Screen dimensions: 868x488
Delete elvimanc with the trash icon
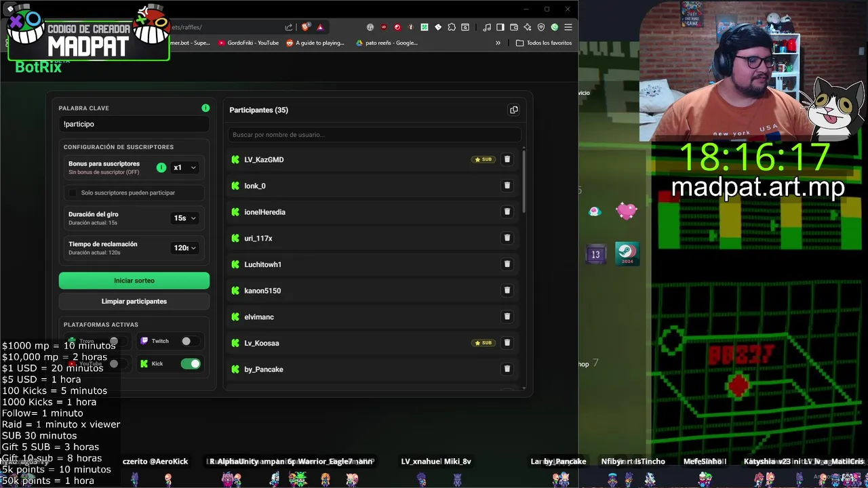[x=507, y=317]
